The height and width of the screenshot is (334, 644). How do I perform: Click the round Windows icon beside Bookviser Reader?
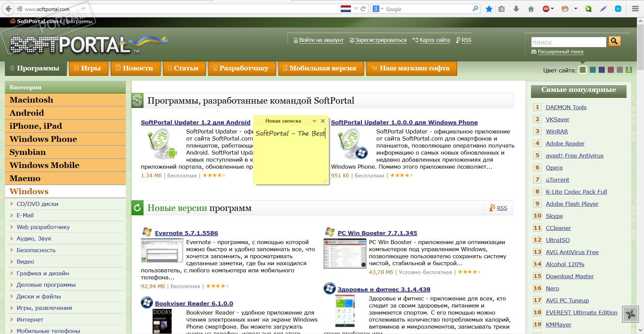point(147,302)
